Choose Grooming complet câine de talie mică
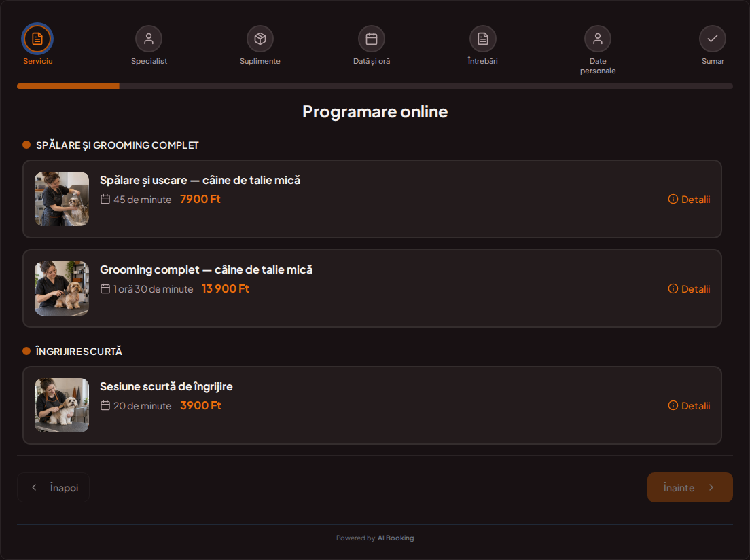 372,288
